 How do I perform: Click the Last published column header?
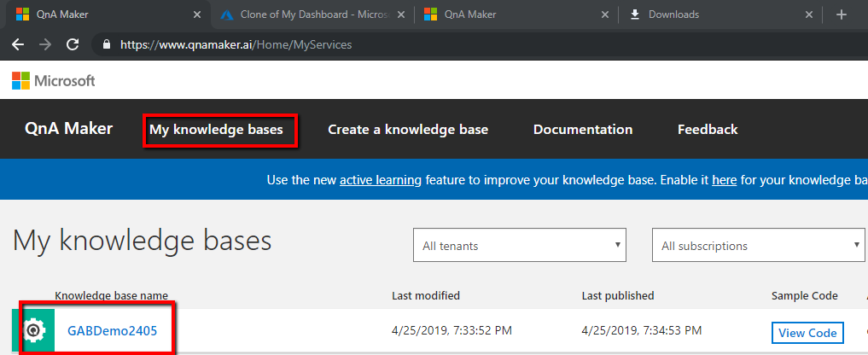[618, 296]
